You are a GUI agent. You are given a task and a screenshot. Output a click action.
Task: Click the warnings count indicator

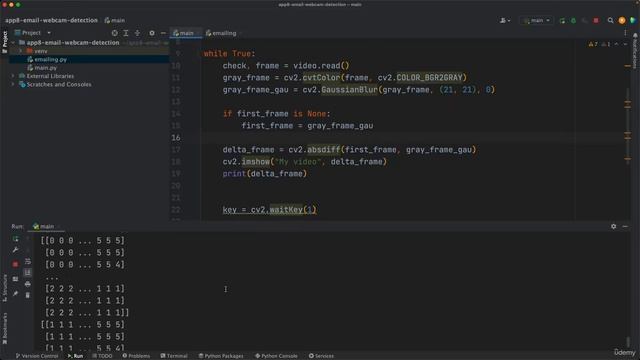coord(593,44)
